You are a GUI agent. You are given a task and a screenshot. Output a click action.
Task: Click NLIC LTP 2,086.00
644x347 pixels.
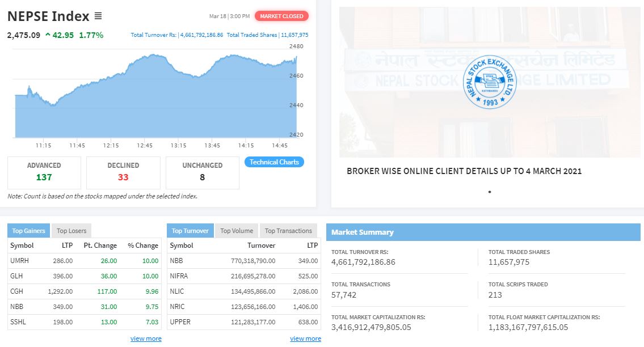coord(306,291)
